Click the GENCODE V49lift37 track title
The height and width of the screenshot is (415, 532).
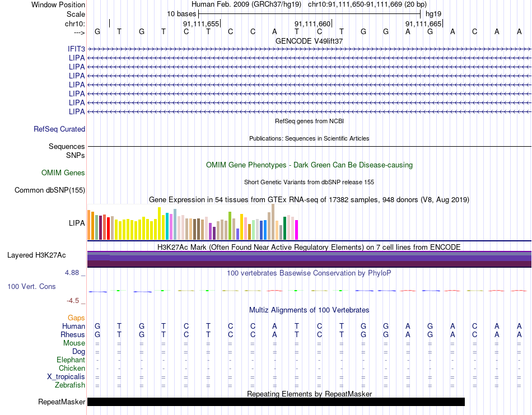309,41
